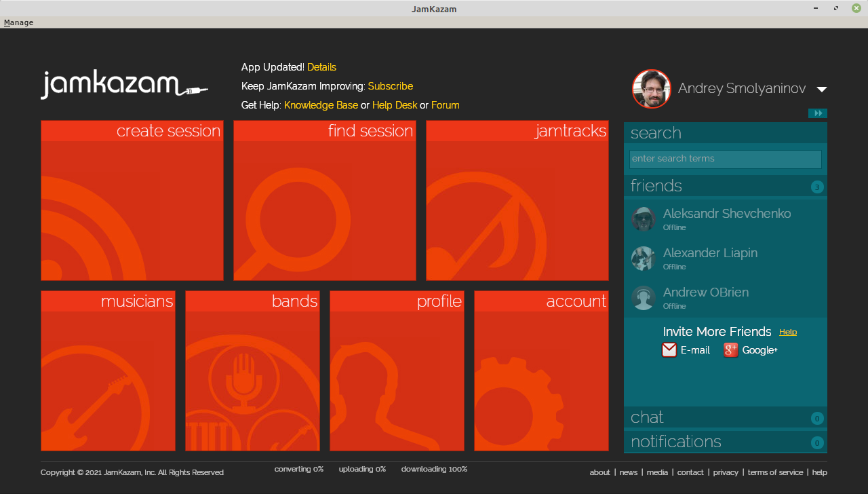Viewport: 868px width, 494px height.
Task: Select Alexander Liapin's avatar
Action: click(644, 259)
